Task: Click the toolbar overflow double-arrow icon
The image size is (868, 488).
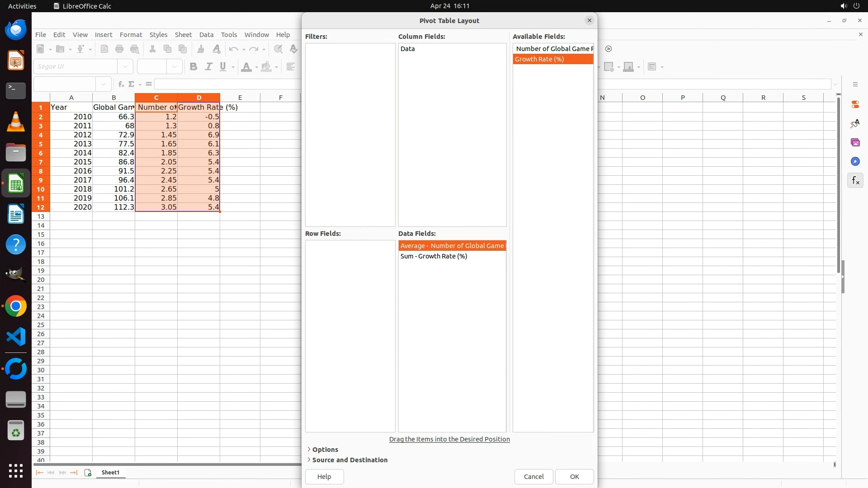Action: coord(609,49)
